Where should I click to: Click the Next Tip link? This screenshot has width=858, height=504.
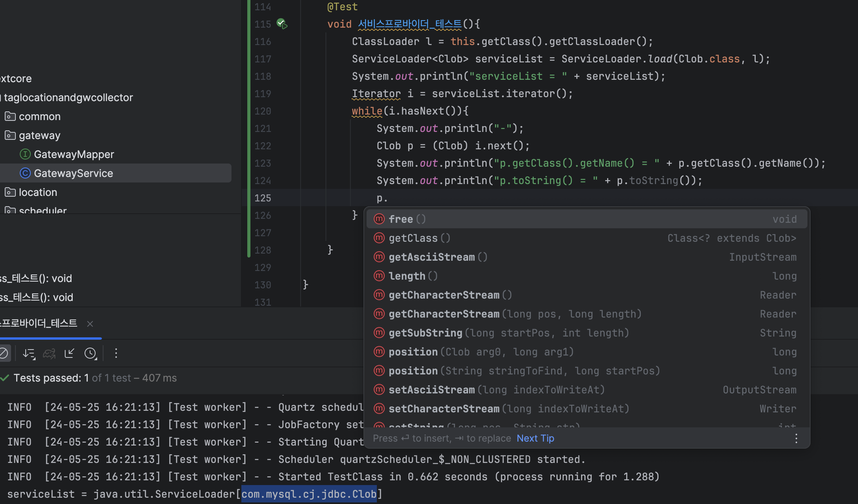(x=535, y=438)
